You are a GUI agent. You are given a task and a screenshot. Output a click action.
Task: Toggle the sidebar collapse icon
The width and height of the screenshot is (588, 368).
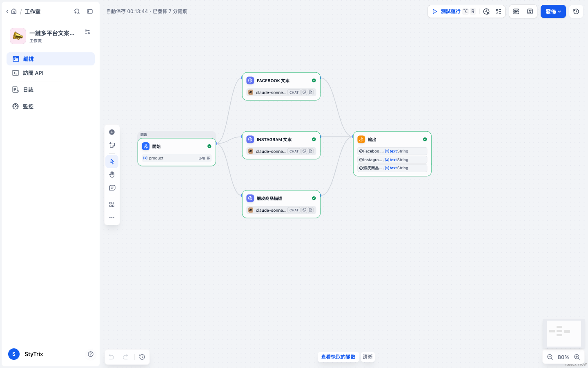[90, 11]
